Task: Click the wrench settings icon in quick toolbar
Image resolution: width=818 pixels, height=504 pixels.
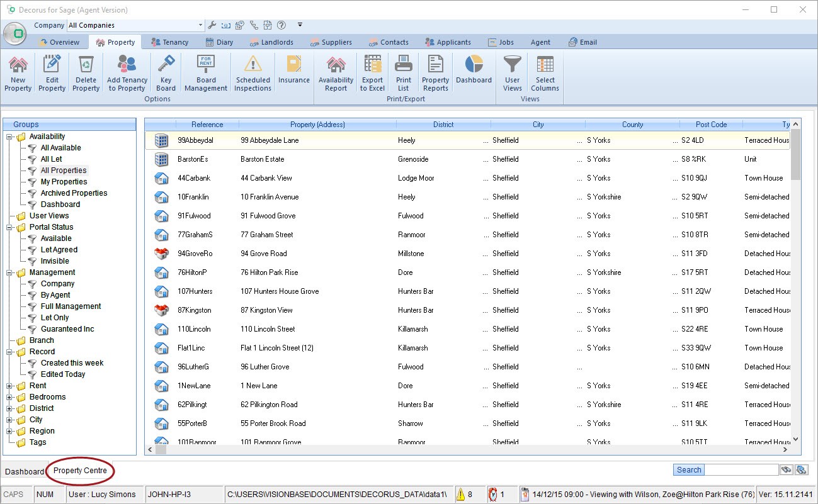Action: click(x=212, y=25)
